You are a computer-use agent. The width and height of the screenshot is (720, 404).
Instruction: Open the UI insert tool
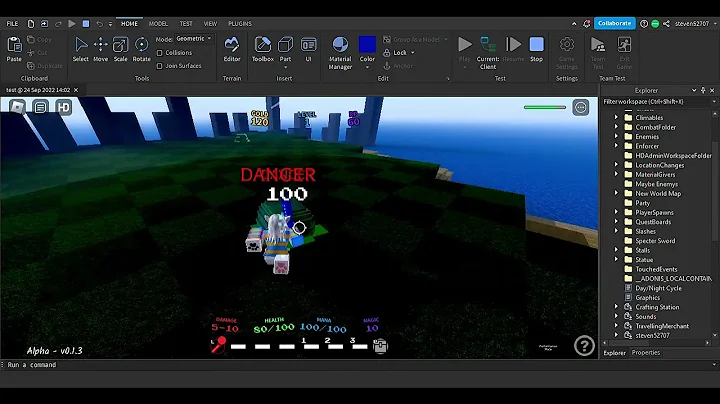pyautogui.click(x=309, y=49)
